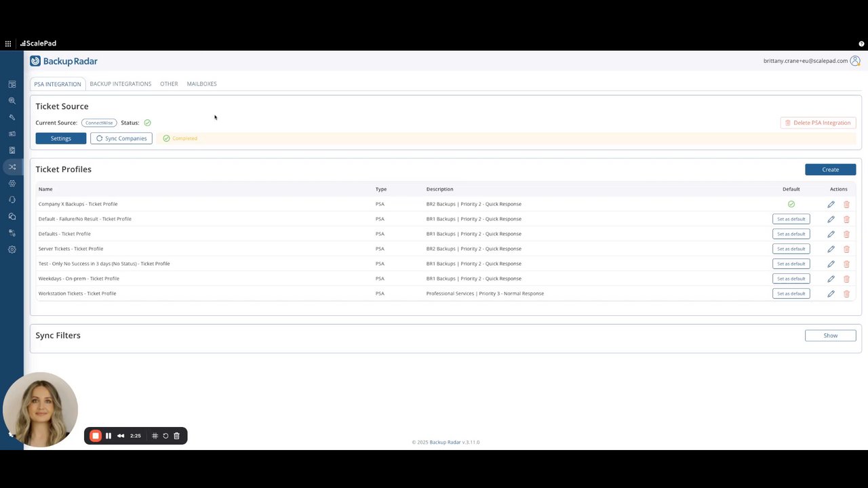The image size is (868, 488).
Task: Open Backup Radar link in footer
Action: (x=445, y=443)
